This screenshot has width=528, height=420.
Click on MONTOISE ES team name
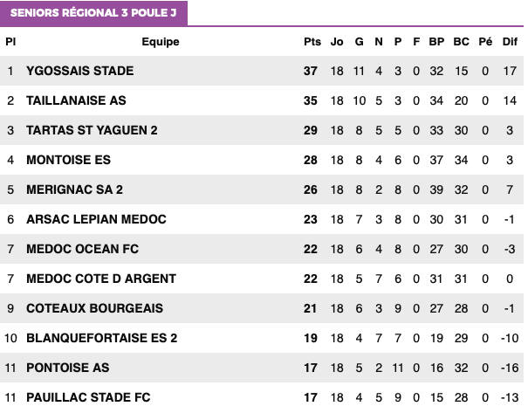click(x=68, y=160)
